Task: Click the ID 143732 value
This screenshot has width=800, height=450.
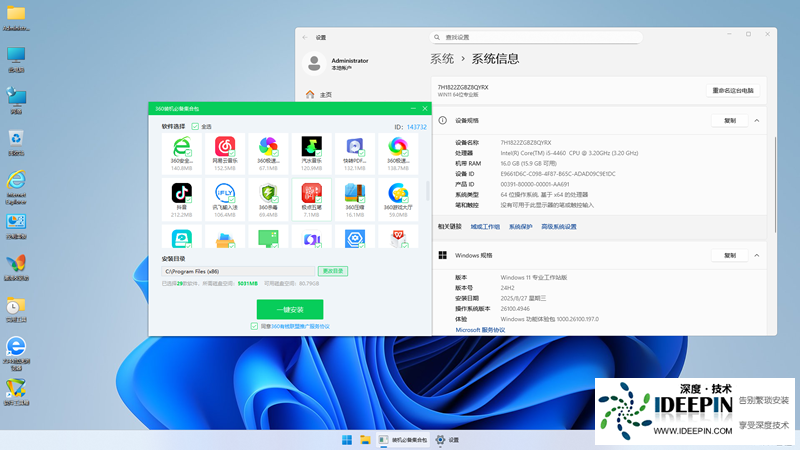Action: tap(416, 127)
